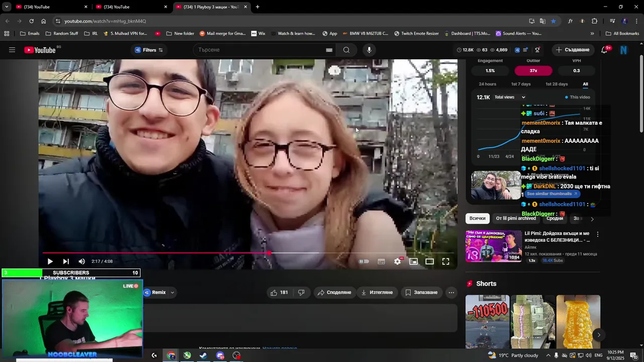Open vidIQ extension icon in header
Screen dimensions: 644x362
[x=517, y=50]
